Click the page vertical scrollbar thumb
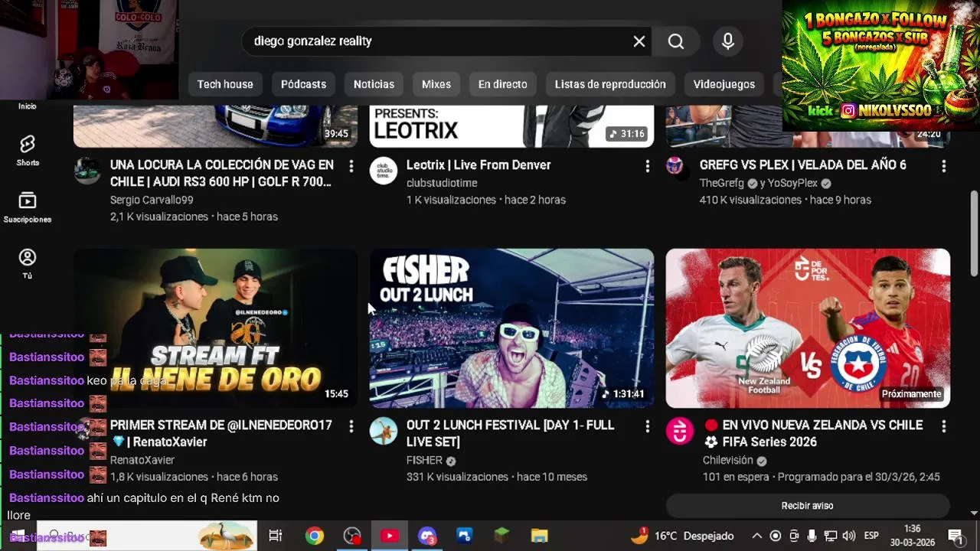Screen dimensions: 980x551 (x=974, y=233)
